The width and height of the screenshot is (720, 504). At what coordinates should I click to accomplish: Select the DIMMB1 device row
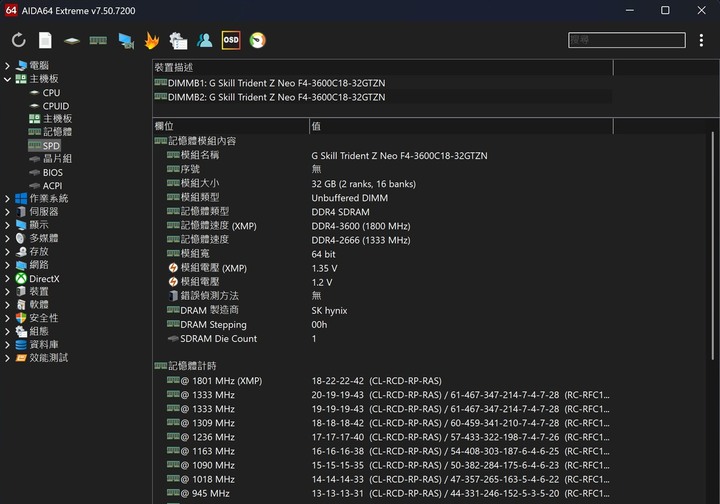tap(382, 83)
